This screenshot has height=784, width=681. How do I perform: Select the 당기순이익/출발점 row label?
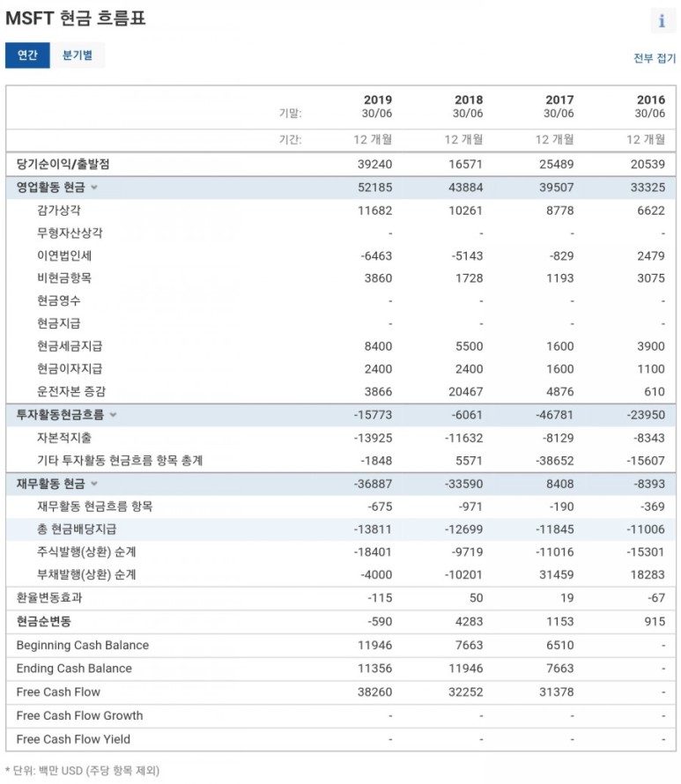[63, 164]
